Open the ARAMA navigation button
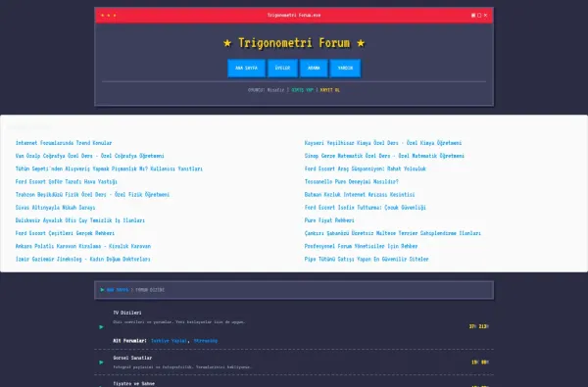This screenshot has width=588, height=387. [314, 68]
